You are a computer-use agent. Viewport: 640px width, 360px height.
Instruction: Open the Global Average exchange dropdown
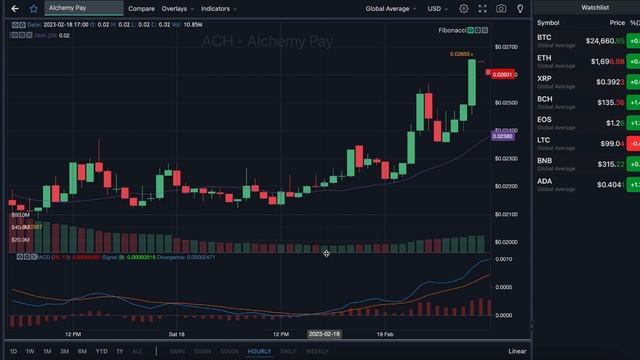pyautogui.click(x=391, y=9)
